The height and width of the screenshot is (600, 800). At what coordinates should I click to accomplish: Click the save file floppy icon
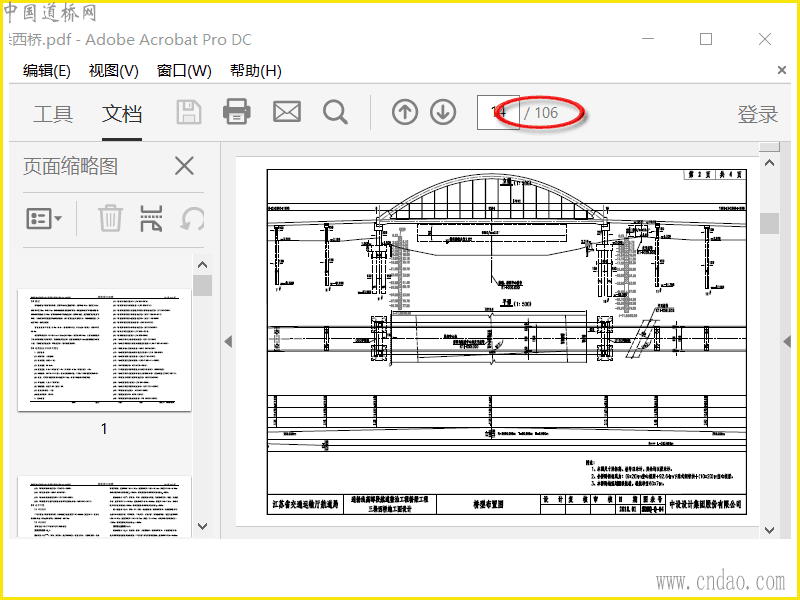coord(189,112)
